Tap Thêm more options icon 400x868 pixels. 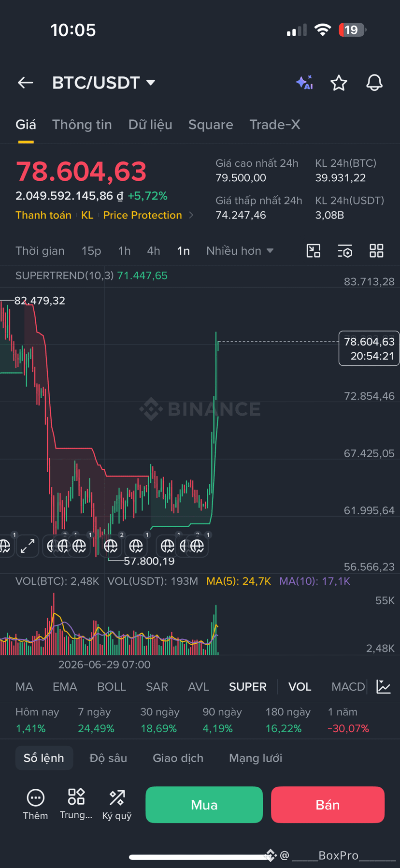click(35, 805)
